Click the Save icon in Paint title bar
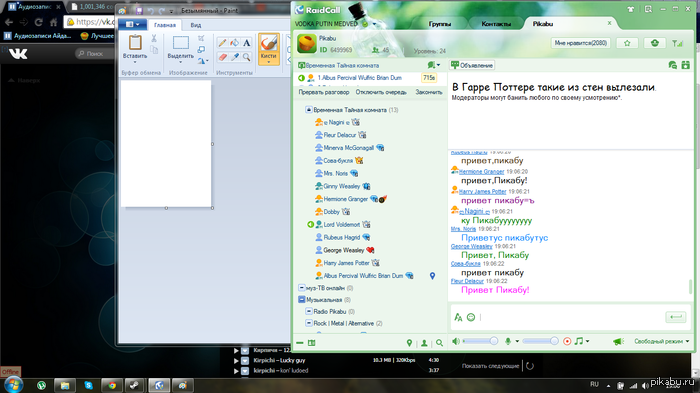Screen dimensions: 700x393 [139, 10]
